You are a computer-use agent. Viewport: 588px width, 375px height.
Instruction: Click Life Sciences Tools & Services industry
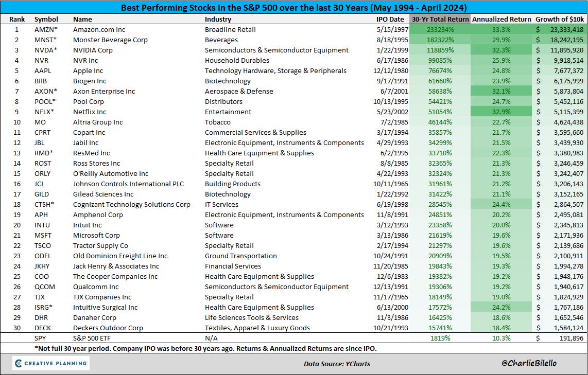pos(252,318)
